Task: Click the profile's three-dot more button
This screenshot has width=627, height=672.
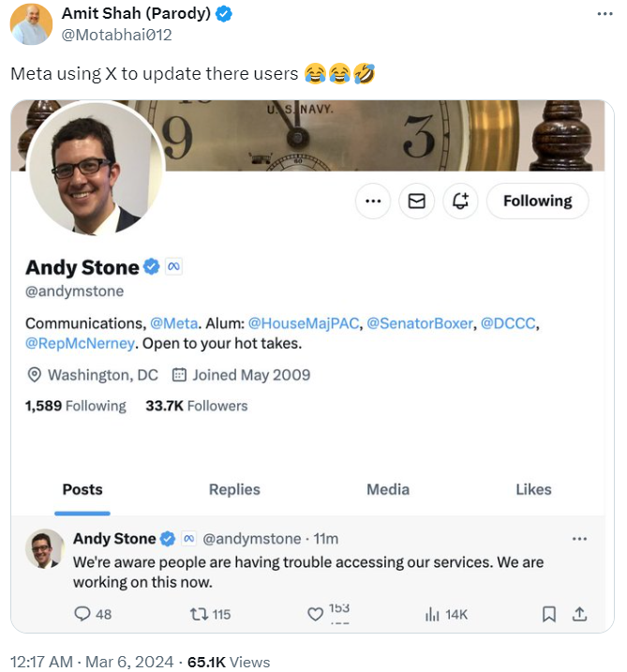Action: 373,201
